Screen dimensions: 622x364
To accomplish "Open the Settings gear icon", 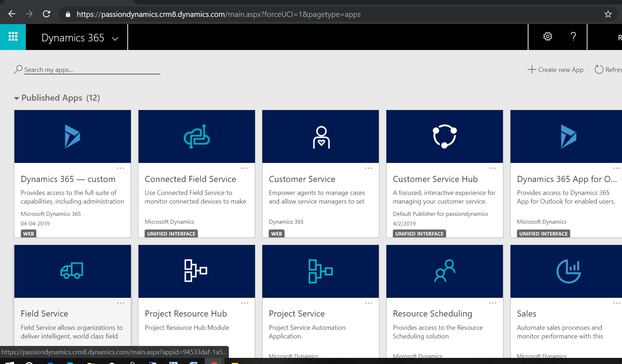I will (x=548, y=37).
